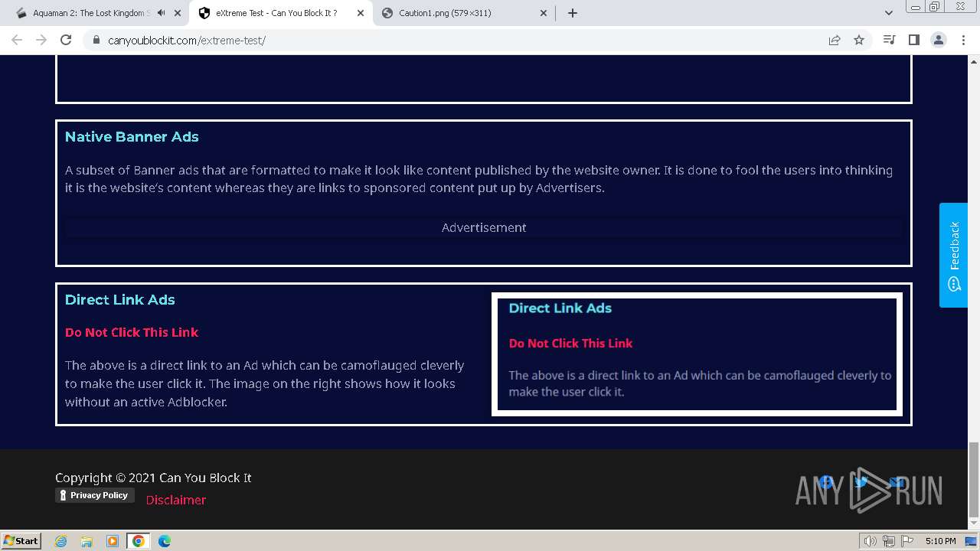Click the 5:10 PM system clock
The height and width of the screenshot is (551, 980).
point(940,541)
